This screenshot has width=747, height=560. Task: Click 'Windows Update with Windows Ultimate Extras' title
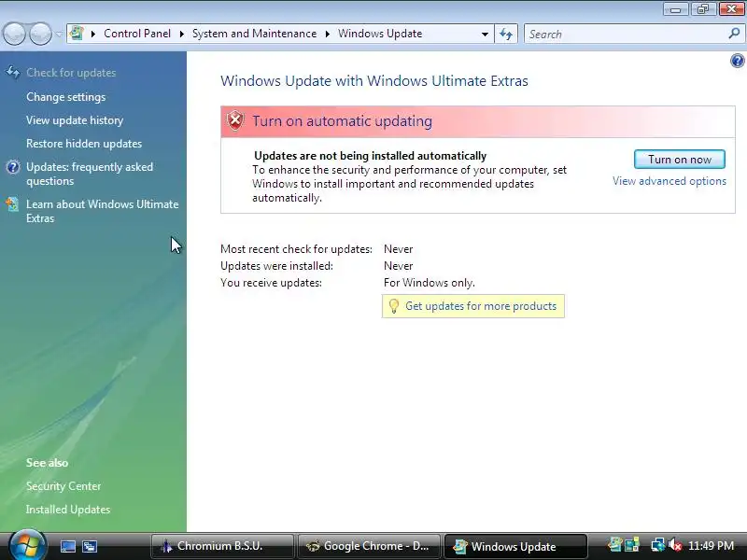(x=374, y=81)
